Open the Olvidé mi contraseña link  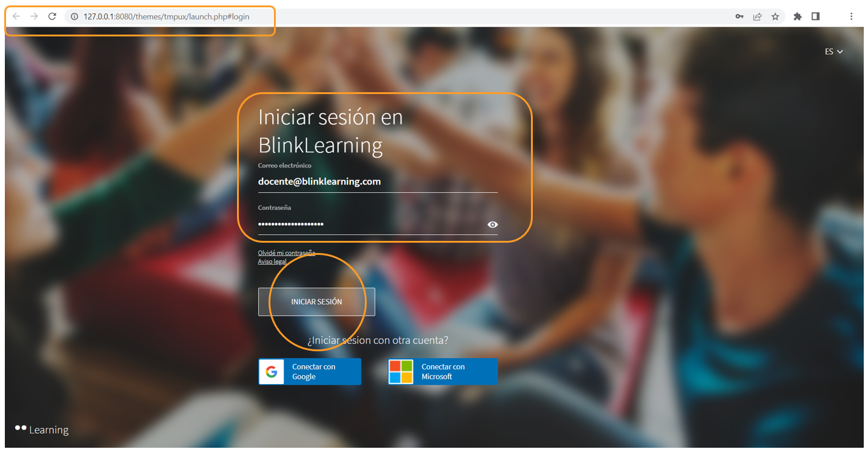286,252
